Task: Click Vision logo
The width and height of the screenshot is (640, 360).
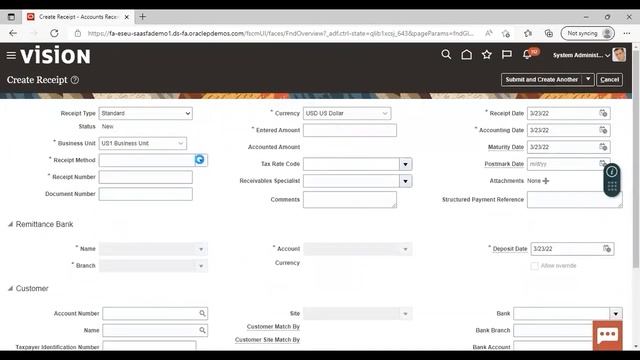Action: coord(55,55)
